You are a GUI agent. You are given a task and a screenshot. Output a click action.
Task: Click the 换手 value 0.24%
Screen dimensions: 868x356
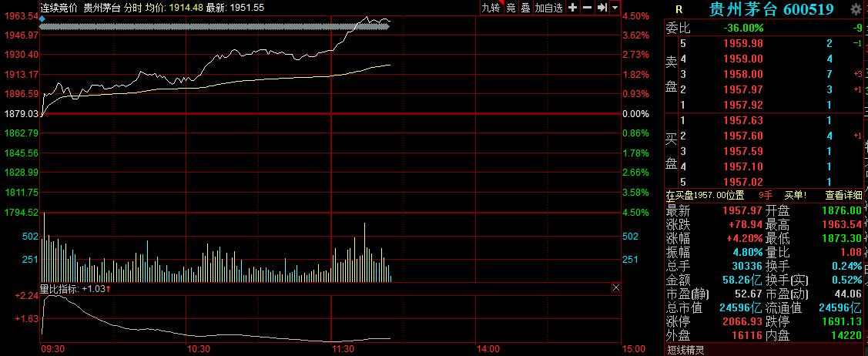847,267
